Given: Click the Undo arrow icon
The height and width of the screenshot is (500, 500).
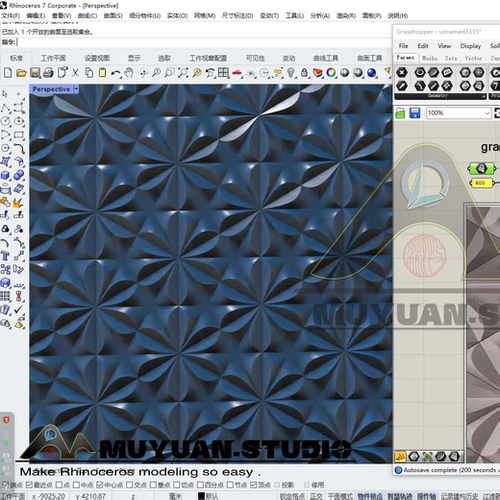Looking at the screenshot, I should pos(116,72).
